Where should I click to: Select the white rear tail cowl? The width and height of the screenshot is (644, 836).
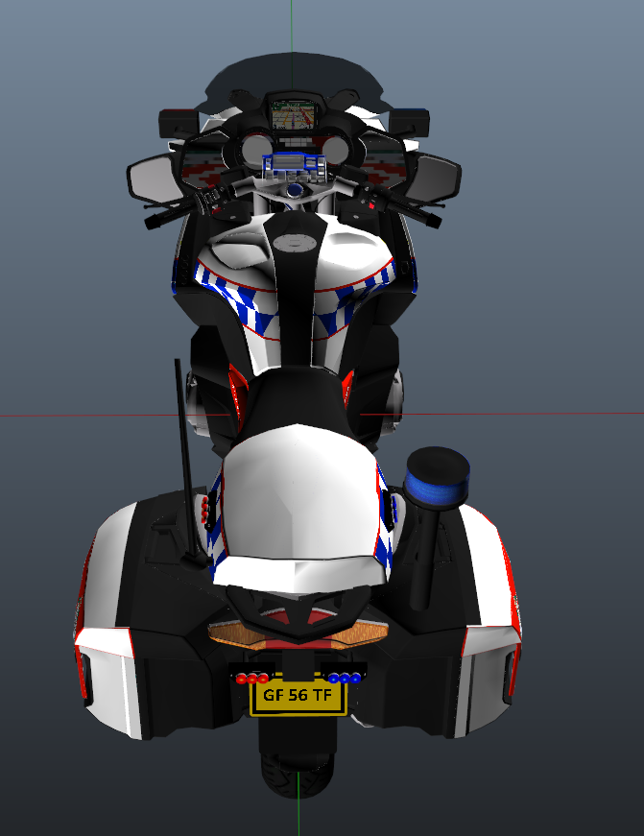(298, 509)
